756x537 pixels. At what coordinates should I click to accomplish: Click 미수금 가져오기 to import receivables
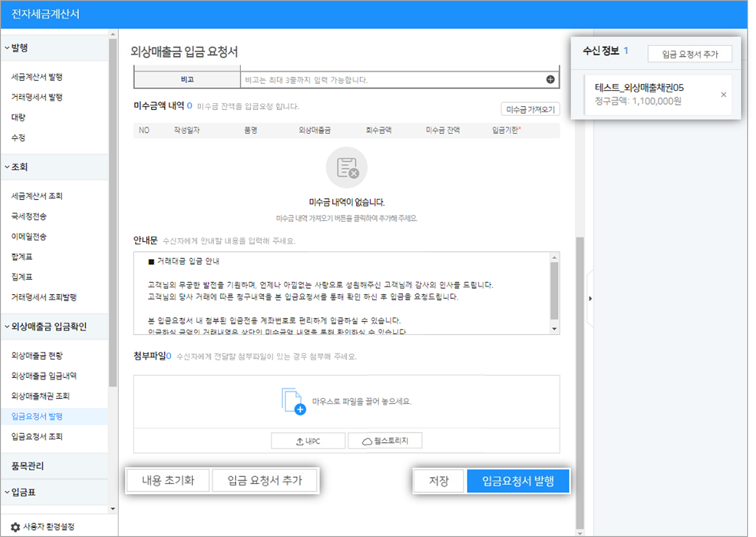point(530,108)
